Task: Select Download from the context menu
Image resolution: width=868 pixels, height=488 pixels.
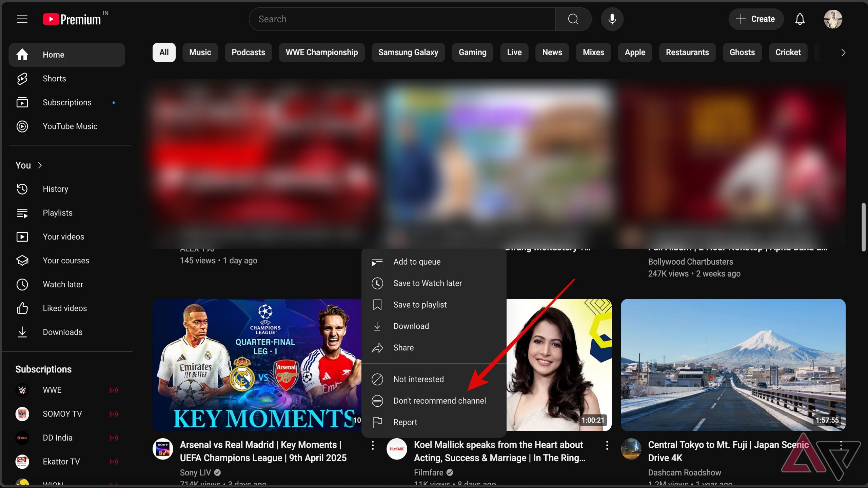Action: pos(434,326)
